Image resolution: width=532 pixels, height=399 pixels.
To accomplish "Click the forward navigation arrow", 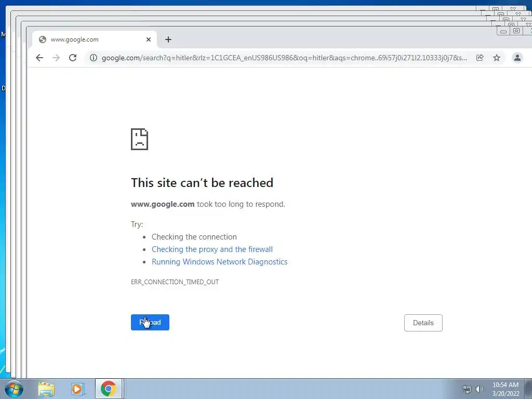I will pyautogui.click(x=56, y=58).
